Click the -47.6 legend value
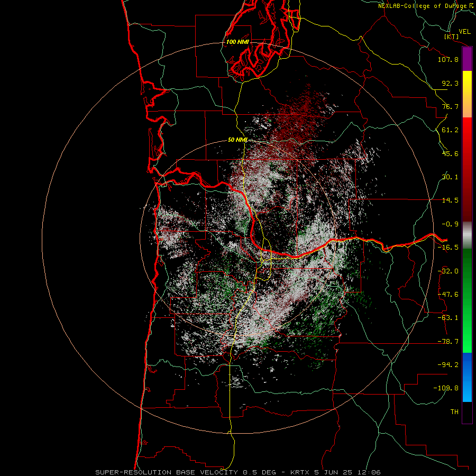Viewport: 476px width, 476px height. coord(448,295)
